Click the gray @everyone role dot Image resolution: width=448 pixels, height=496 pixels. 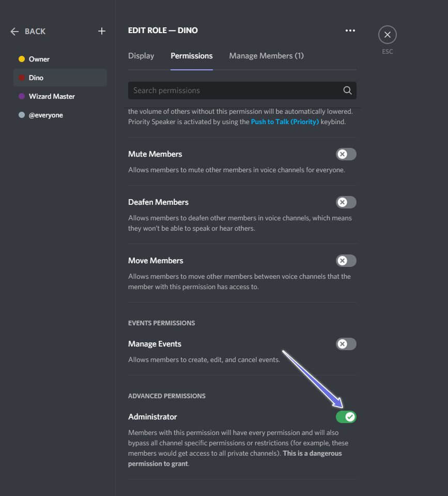tap(22, 115)
